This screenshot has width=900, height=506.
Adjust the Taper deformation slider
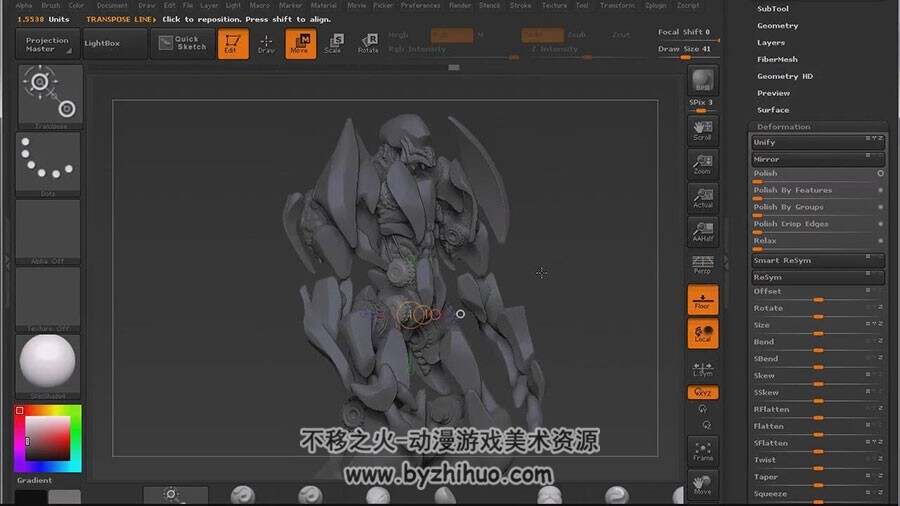pos(817,478)
